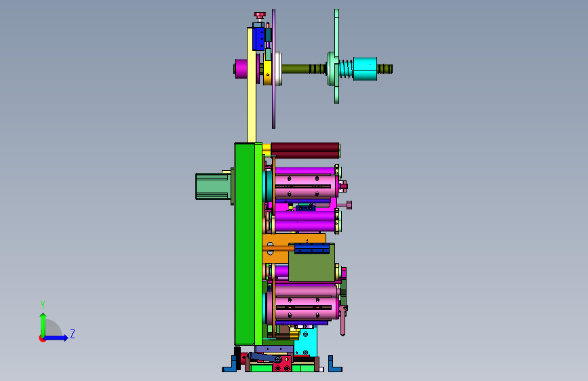This screenshot has width=588, height=381.
Task: Select the orange bracket in the middle
Action: (277, 247)
